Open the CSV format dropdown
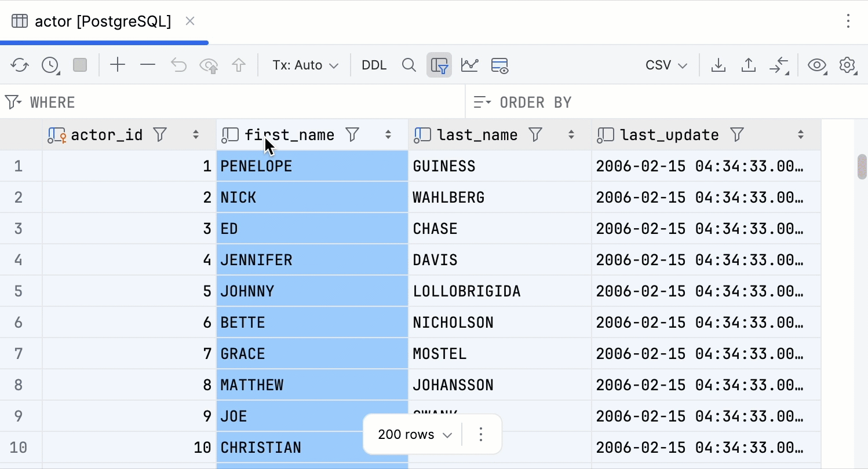This screenshot has width=868, height=469. pos(665,65)
